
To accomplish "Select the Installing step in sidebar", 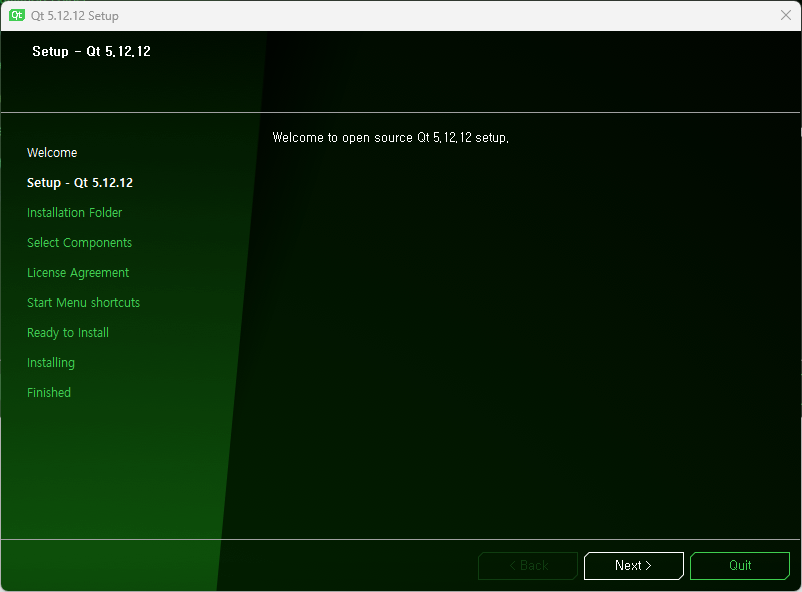I will point(51,363).
